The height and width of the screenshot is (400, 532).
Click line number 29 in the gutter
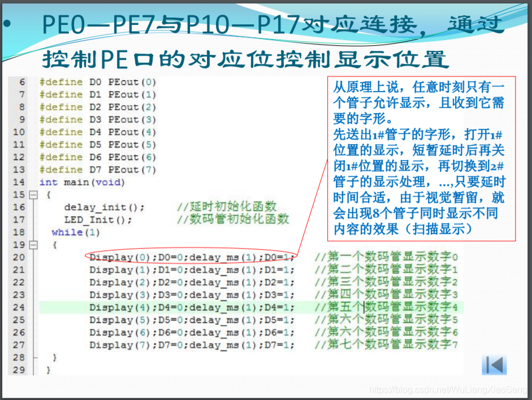click(19, 370)
